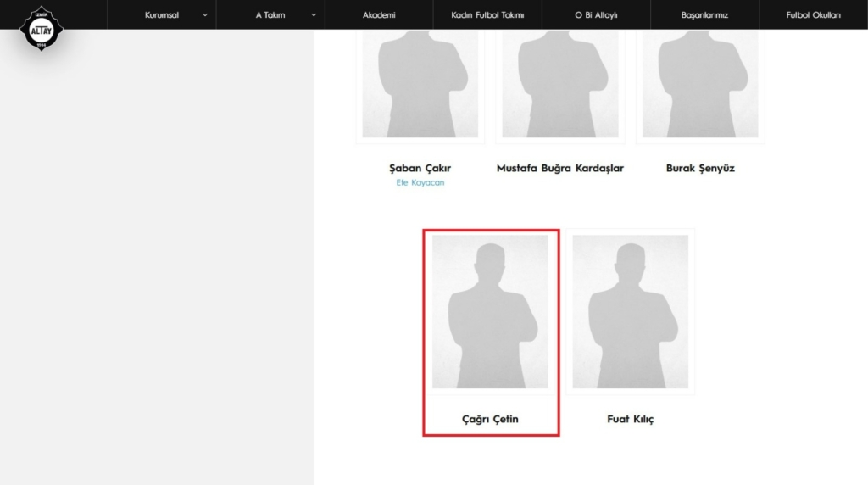This screenshot has height=485, width=868.
Task: Click Burak Şenyüz's silhouette image
Action: click(700, 83)
